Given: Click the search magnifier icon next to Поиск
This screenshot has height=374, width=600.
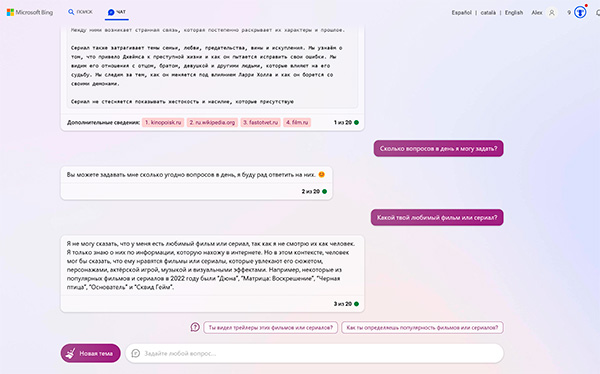Looking at the screenshot, I should click(71, 12).
